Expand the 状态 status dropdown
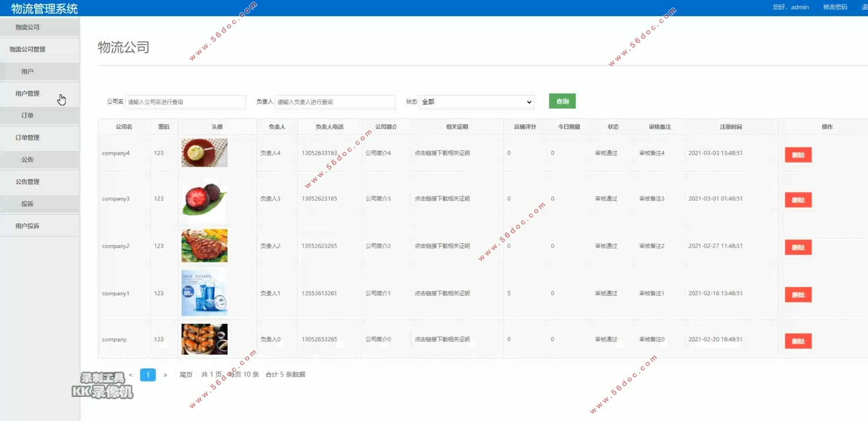 pyautogui.click(x=476, y=102)
